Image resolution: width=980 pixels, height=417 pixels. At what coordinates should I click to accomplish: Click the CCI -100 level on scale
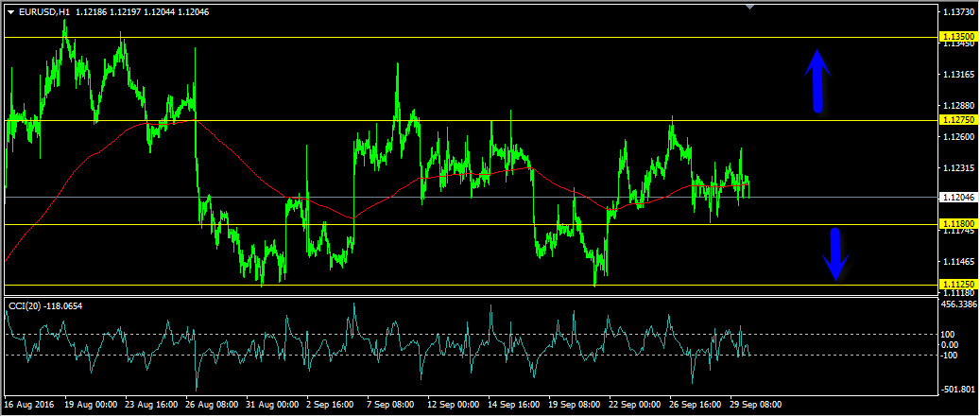(950, 356)
